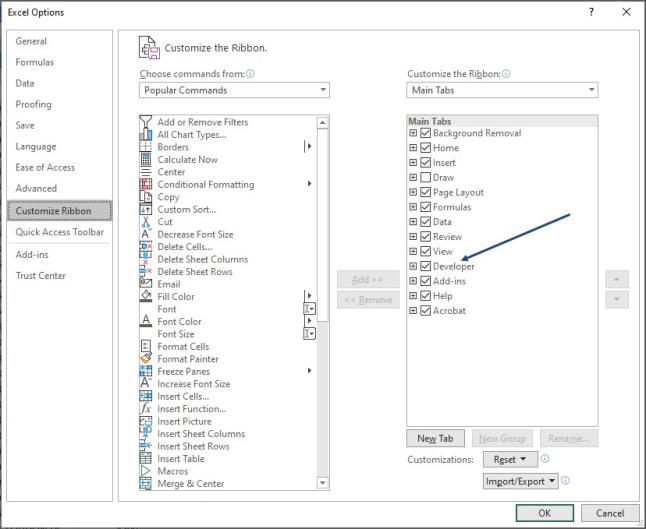The height and width of the screenshot is (529, 646).
Task: Uncheck the Developer tab checkbox
Action: point(426,266)
